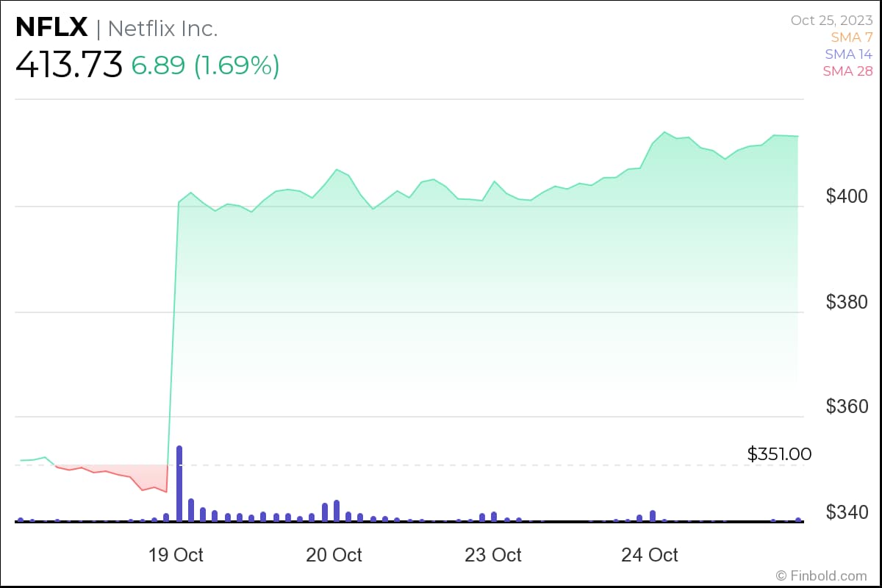882x588 pixels.
Task: Toggle the SMA 7 legend entry
Action: coord(851,37)
